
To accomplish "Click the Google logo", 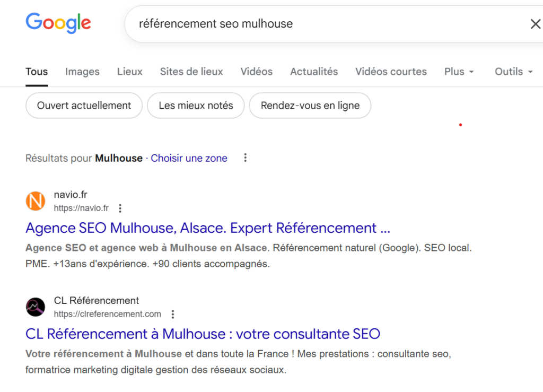I will point(58,23).
